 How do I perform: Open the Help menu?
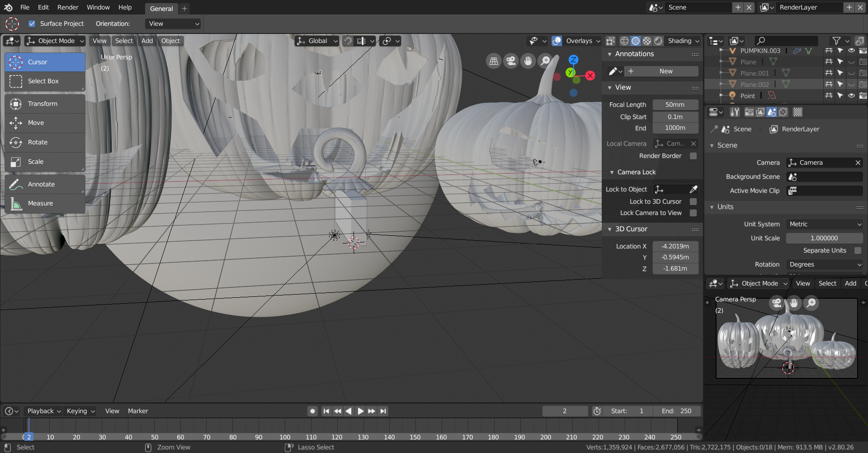click(x=125, y=7)
